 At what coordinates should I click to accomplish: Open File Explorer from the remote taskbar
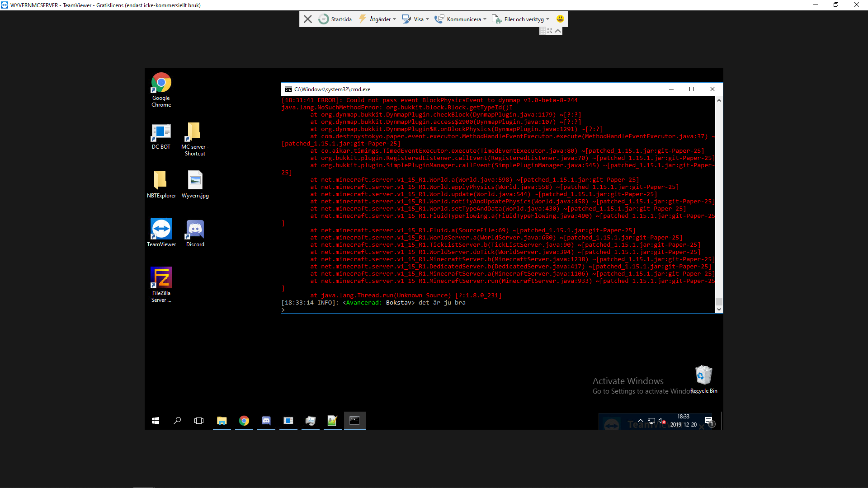click(222, 421)
